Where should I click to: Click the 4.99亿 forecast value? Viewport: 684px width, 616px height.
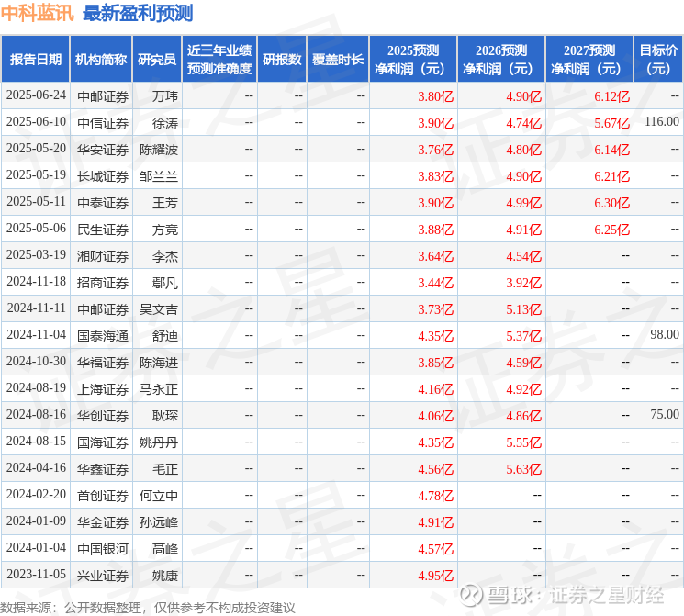pos(524,203)
